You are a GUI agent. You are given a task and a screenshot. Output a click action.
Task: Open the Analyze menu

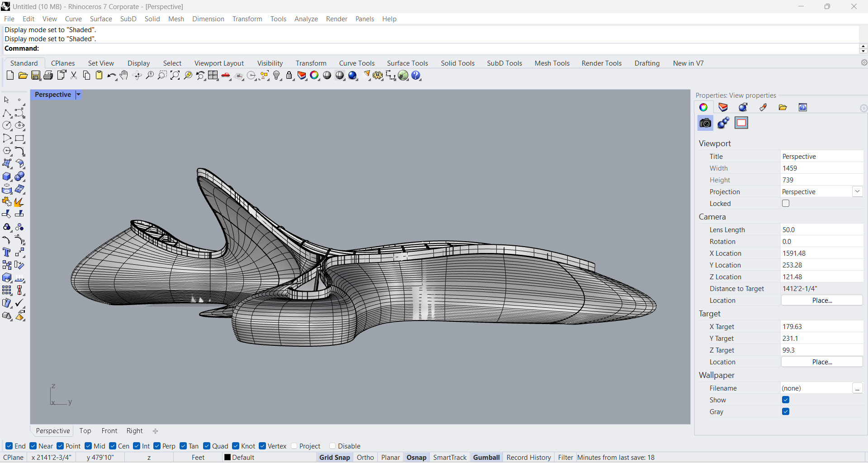(x=306, y=19)
